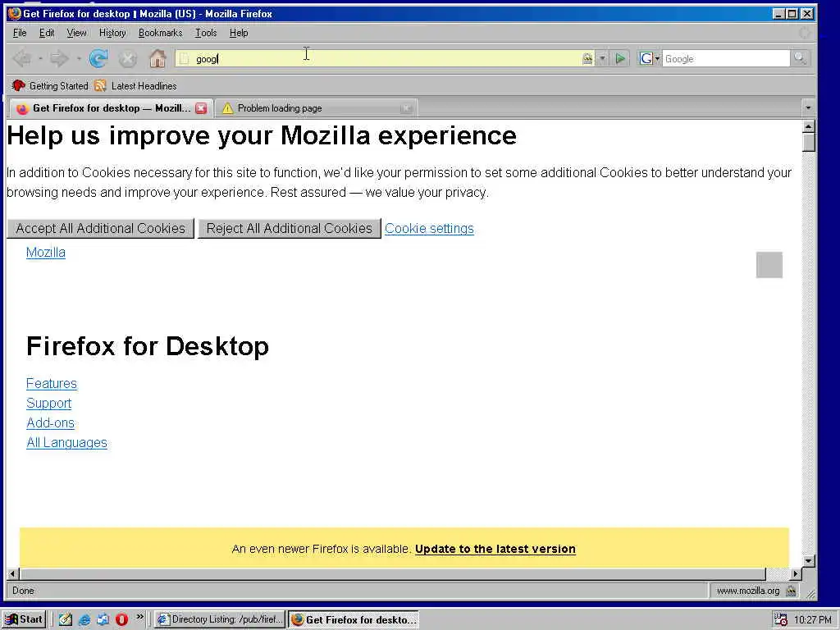The width and height of the screenshot is (840, 630).
Task: Open the History menu
Action: tap(112, 33)
